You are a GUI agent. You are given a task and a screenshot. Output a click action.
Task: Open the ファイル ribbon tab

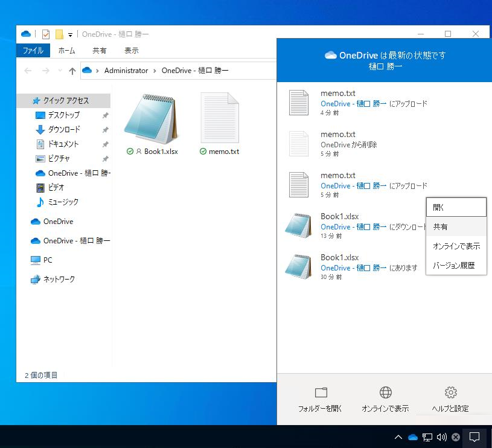[x=33, y=51]
